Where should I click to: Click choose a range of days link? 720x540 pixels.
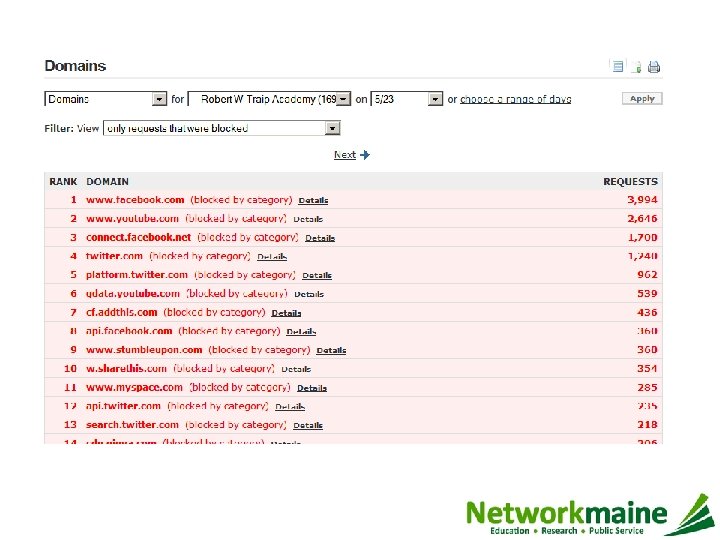click(x=516, y=99)
